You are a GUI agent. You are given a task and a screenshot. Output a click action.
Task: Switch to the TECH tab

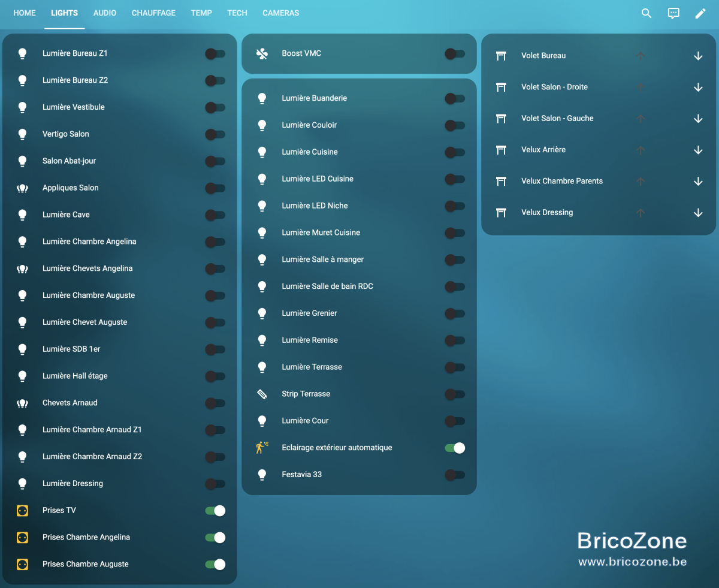tap(237, 13)
